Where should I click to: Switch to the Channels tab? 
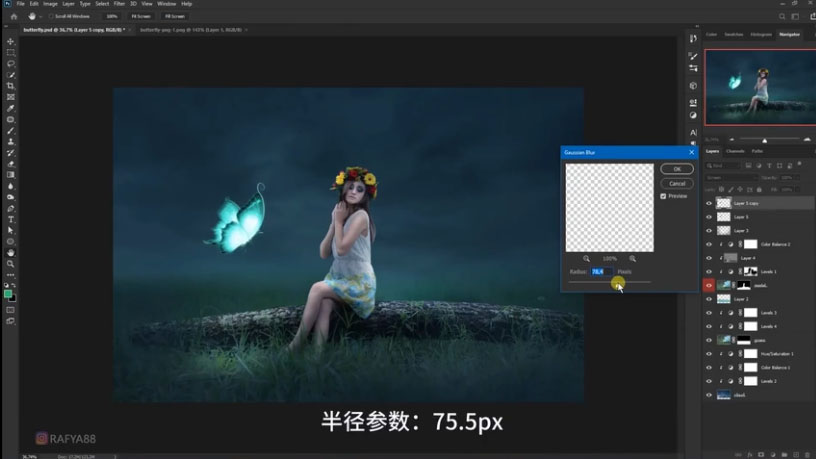click(x=735, y=151)
